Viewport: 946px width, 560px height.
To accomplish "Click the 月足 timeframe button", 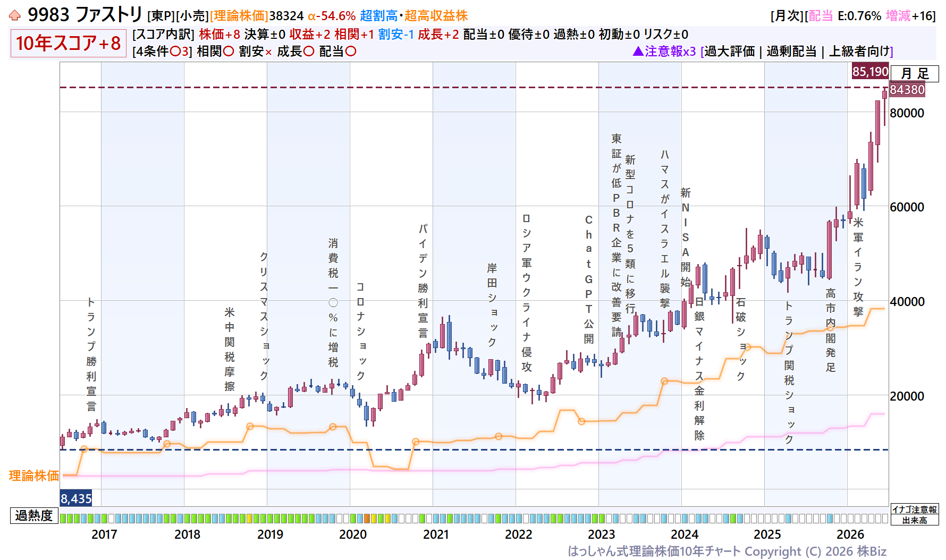I will pyautogui.click(x=915, y=73).
